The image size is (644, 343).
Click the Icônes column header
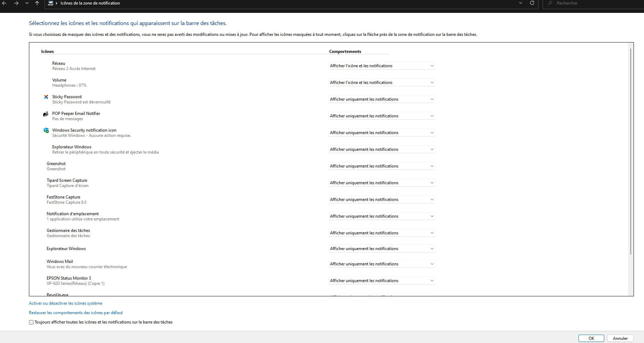coord(47,52)
